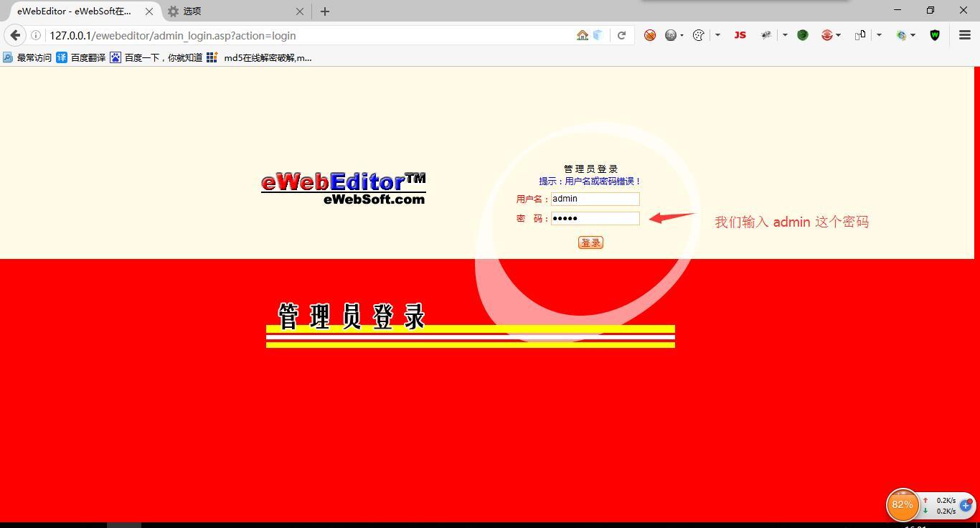Focus the 用户名 username field
Screen dimensions: 980x528
click(x=595, y=199)
